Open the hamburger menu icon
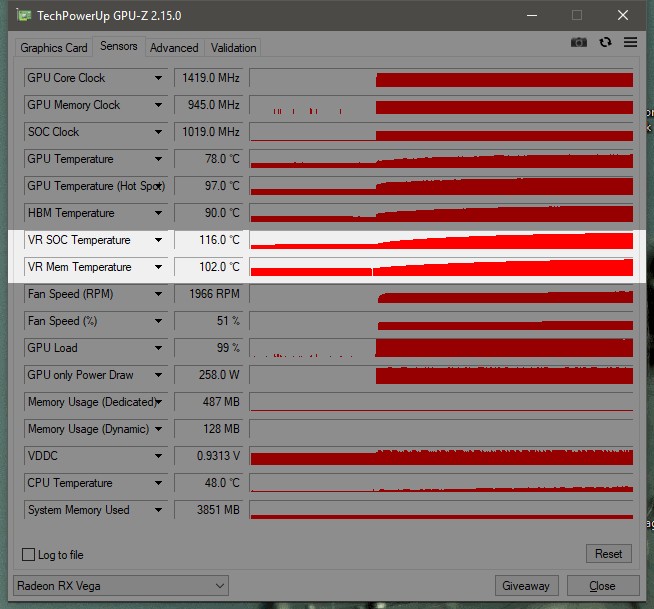The image size is (654, 609). tap(630, 42)
